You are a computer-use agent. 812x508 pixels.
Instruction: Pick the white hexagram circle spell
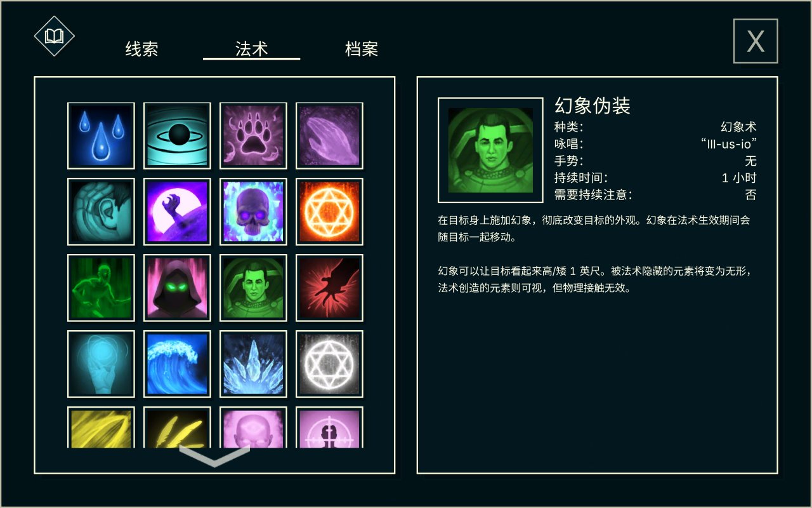[x=329, y=364]
